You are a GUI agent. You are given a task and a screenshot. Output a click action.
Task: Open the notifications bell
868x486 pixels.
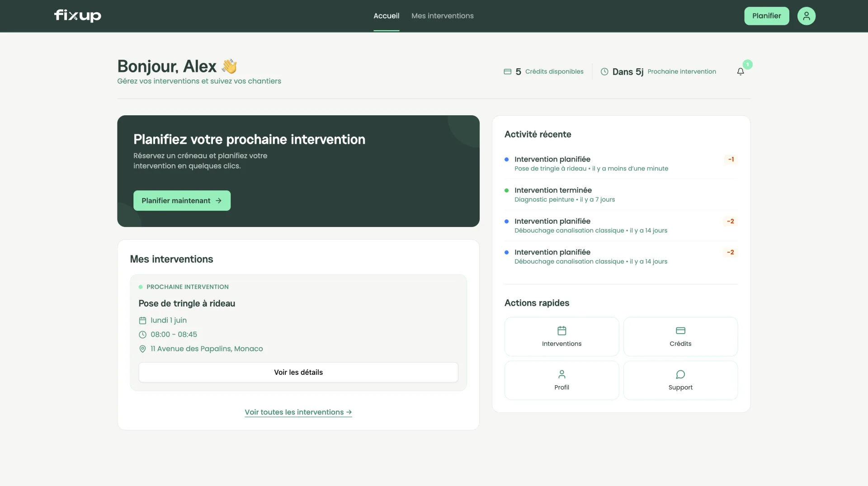(741, 71)
